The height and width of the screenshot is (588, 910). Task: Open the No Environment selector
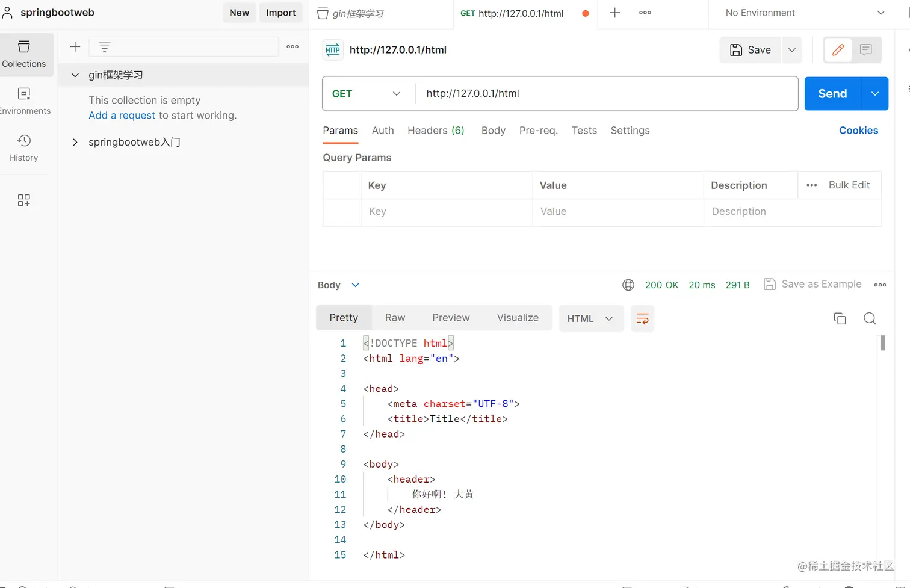point(805,13)
